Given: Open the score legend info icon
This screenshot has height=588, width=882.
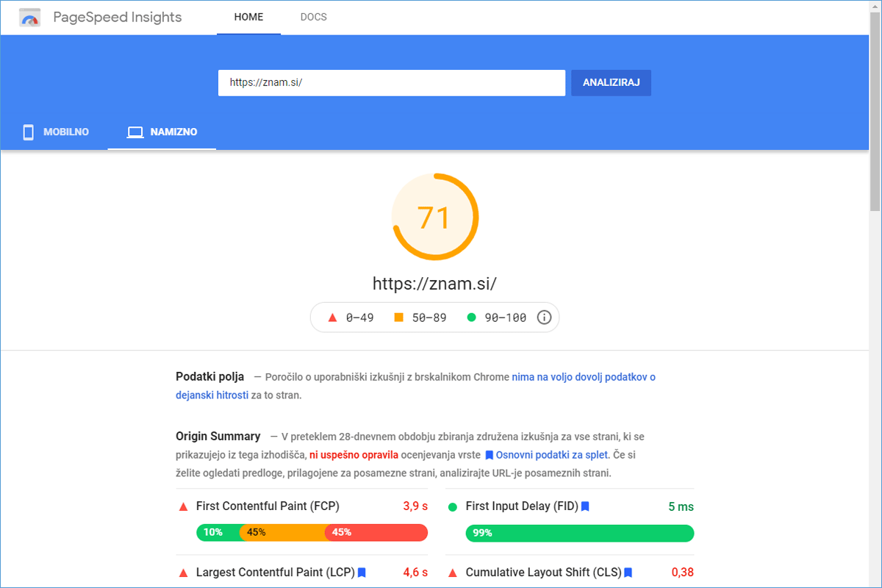Looking at the screenshot, I should (544, 318).
